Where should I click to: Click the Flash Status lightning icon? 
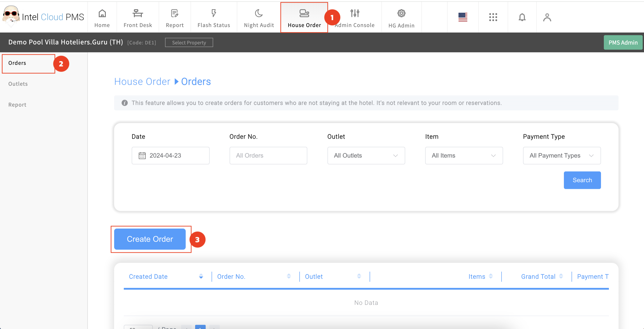(x=214, y=14)
